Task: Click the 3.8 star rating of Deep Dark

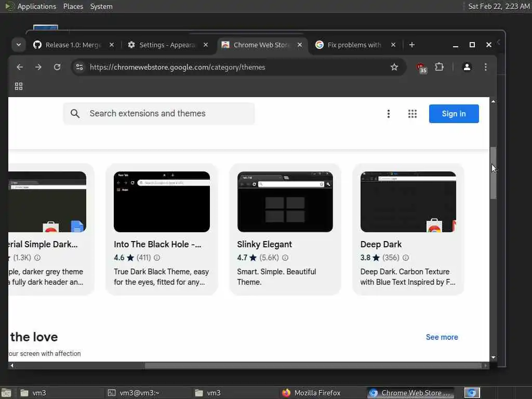Action: 370,258
